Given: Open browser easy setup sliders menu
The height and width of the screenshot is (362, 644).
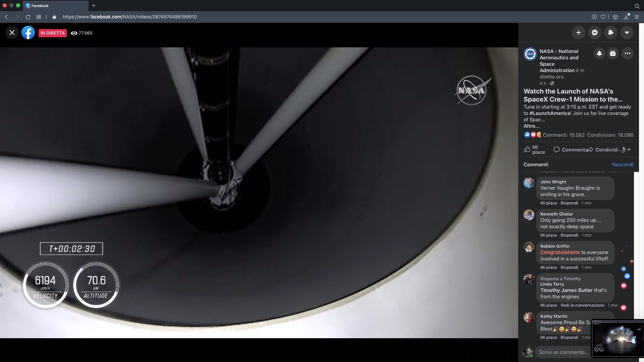Looking at the screenshot, I should tap(637, 17).
